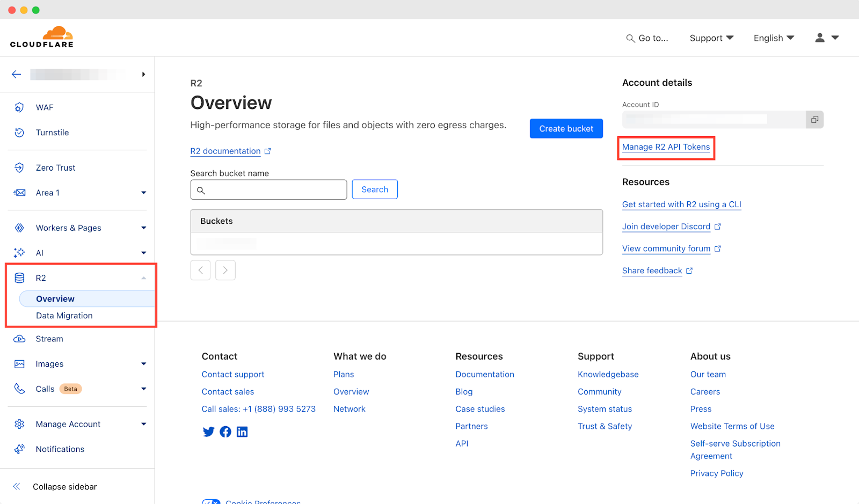859x504 pixels.
Task: Click the Stream cloud icon
Action: point(19,339)
